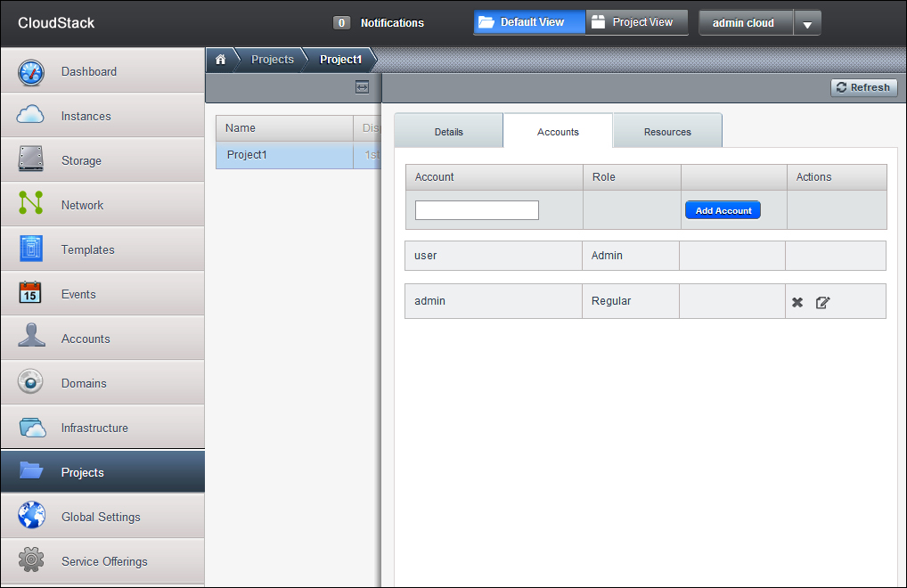Open Notifications in the header

coord(379,23)
